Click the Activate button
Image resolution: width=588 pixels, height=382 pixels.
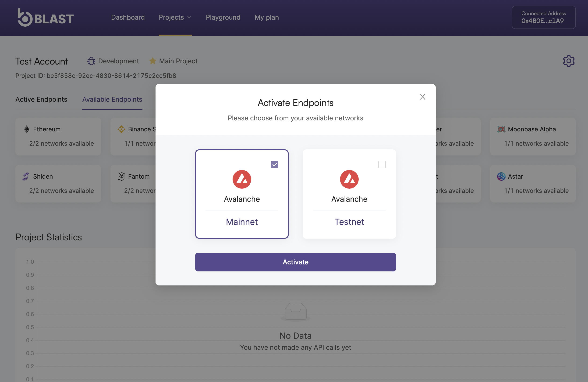(295, 262)
